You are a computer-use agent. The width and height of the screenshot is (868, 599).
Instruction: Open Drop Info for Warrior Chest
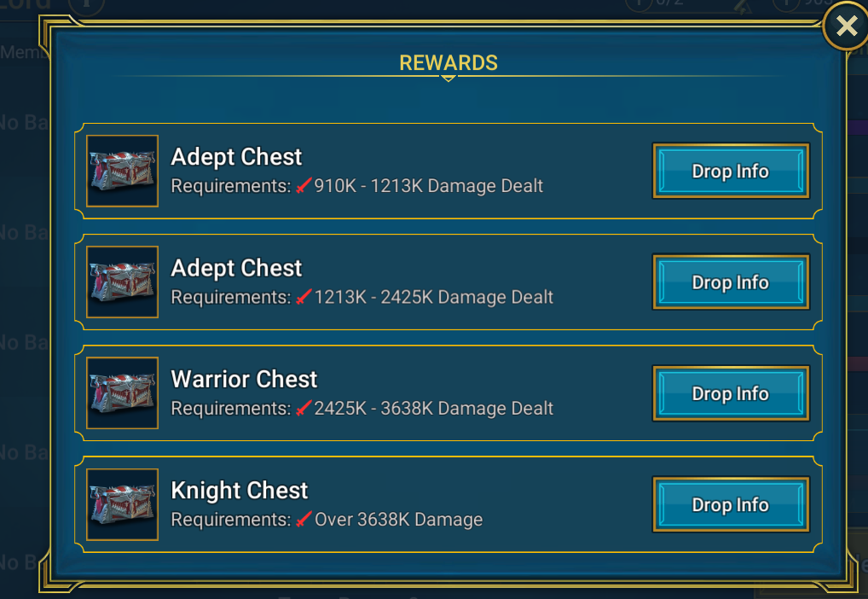pyautogui.click(x=731, y=393)
